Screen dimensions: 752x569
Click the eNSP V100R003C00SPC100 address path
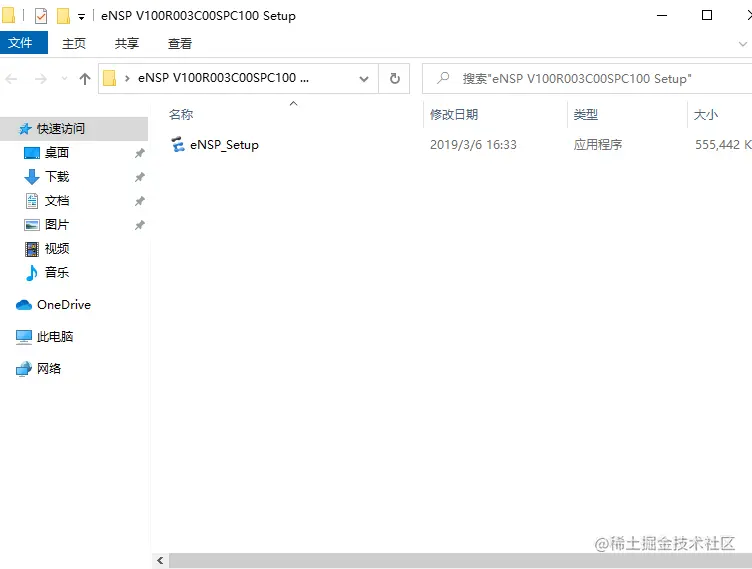223,78
